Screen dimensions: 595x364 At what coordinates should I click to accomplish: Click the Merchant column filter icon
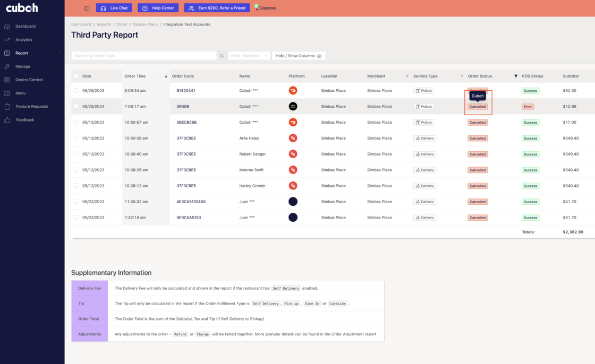click(407, 76)
